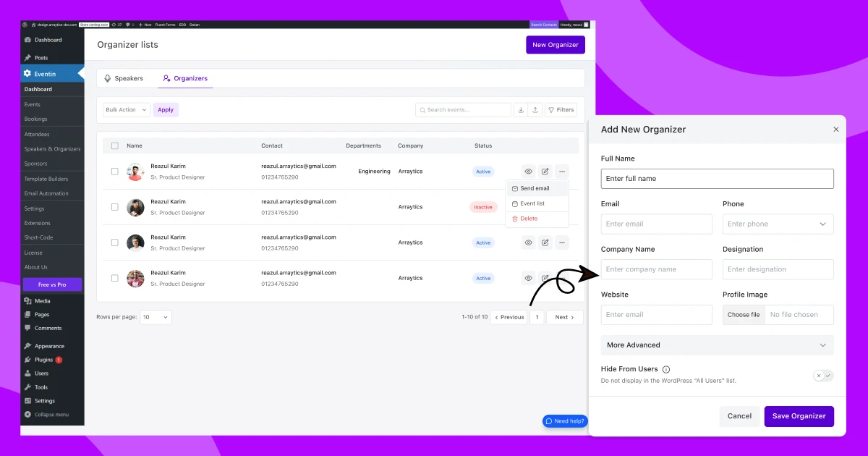Open Plugins in the WordPress sidebar
Image resolution: width=868 pixels, height=456 pixels.
point(43,360)
